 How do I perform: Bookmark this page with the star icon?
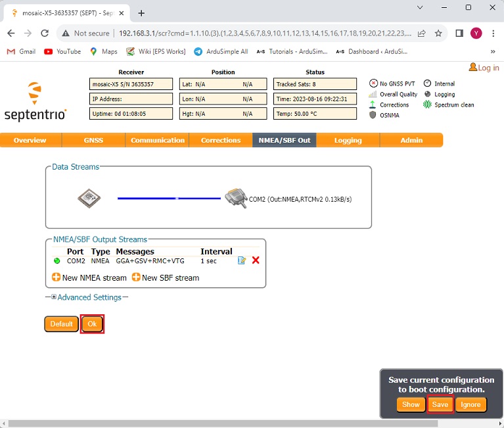pos(438,34)
